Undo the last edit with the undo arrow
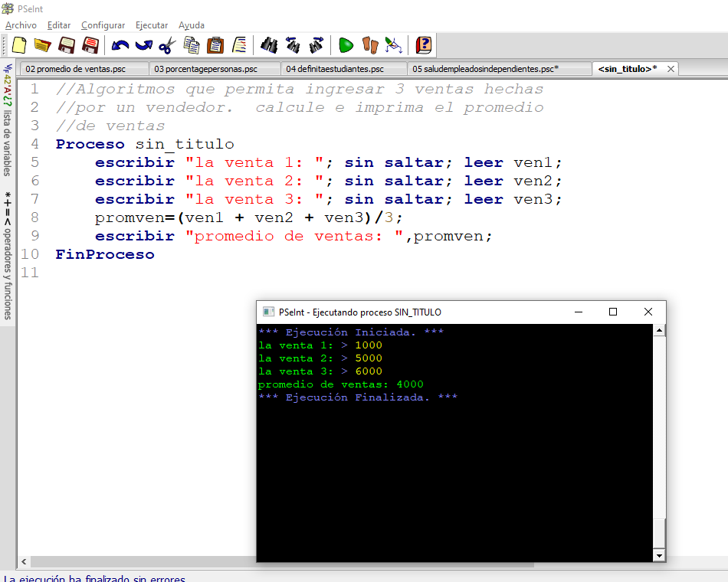Screen dimensions: 728x582 (120, 45)
